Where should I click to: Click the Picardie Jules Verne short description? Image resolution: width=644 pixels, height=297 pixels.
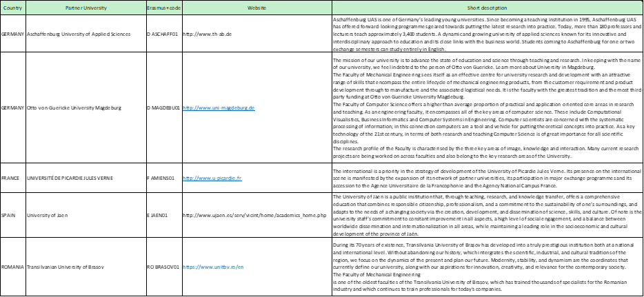click(487, 178)
